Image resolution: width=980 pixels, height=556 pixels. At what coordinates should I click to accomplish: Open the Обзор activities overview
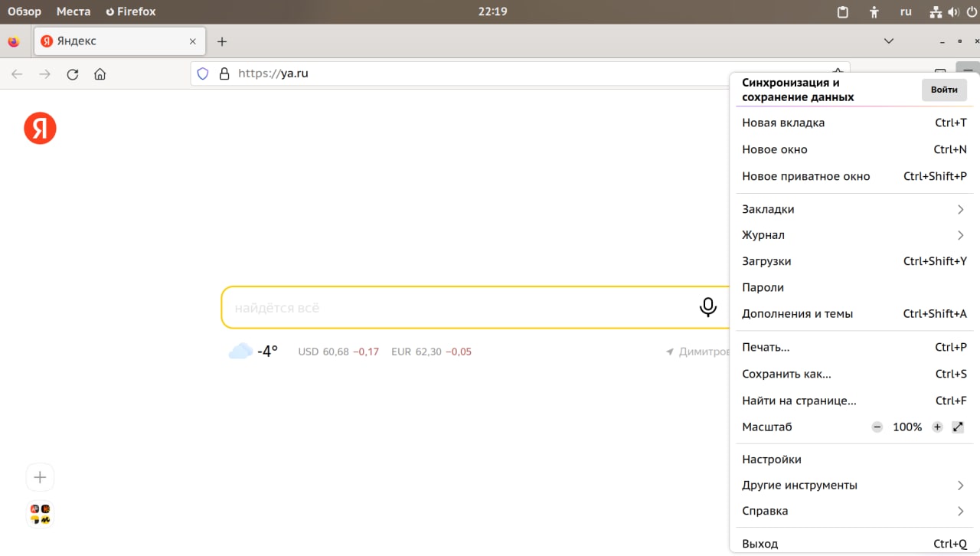[x=24, y=11]
